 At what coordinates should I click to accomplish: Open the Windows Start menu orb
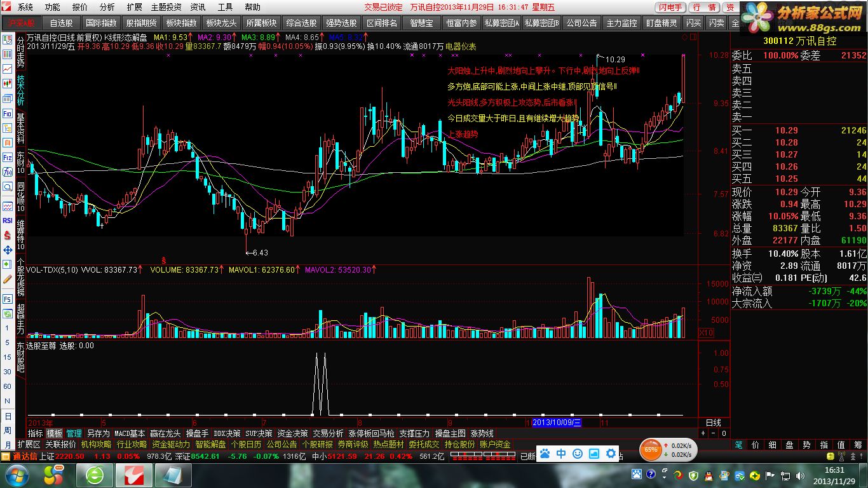pos(17,475)
